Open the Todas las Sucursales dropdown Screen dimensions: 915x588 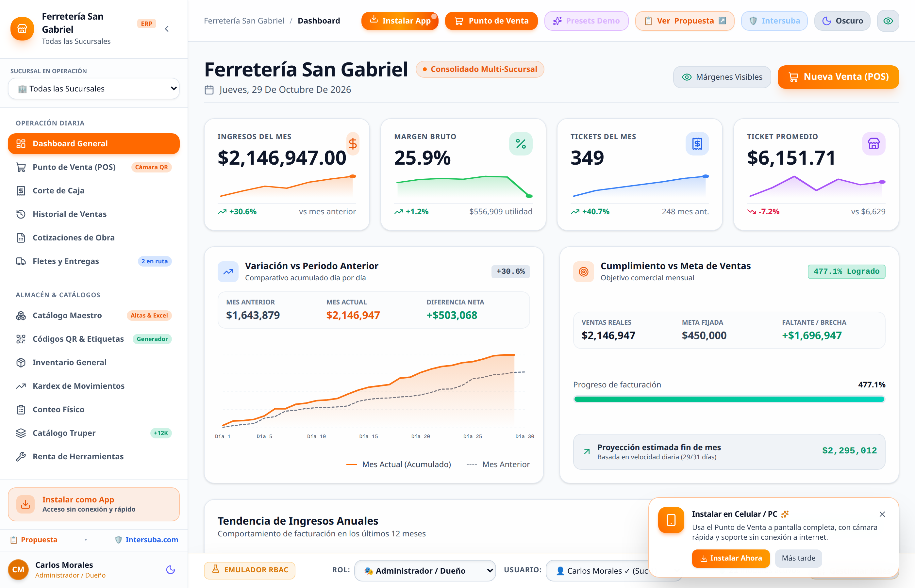[x=93, y=89]
